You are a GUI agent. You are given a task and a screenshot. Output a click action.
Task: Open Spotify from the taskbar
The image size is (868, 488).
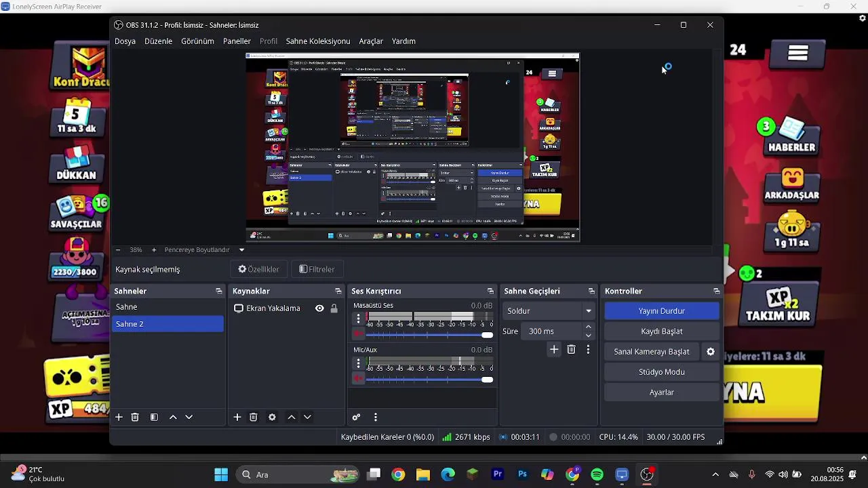597,475
